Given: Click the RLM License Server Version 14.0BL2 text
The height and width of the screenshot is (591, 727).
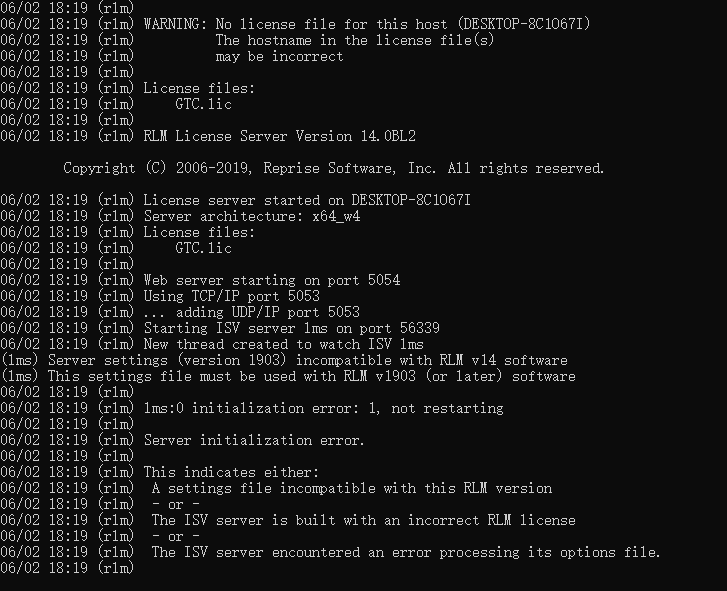Looking at the screenshot, I should coord(280,136).
